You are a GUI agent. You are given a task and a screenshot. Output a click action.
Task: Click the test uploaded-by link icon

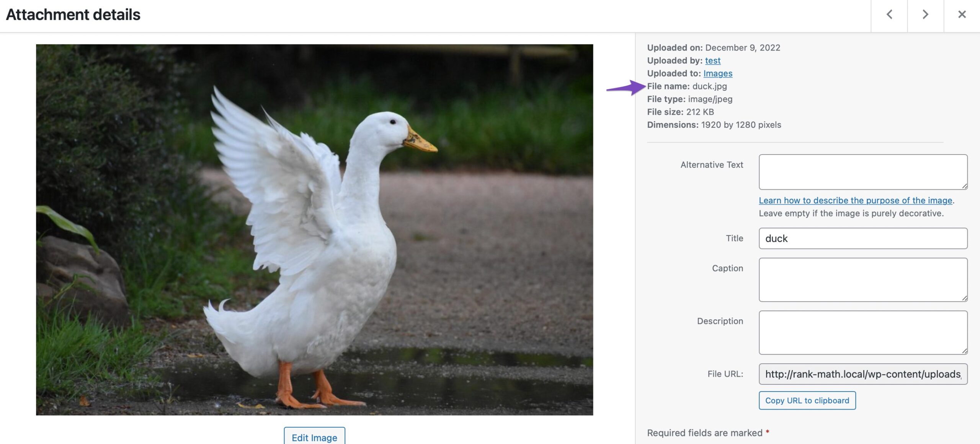click(x=712, y=60)
